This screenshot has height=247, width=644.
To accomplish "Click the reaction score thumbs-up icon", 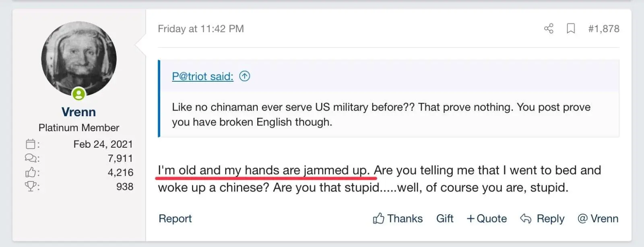I will pos(31,173).
